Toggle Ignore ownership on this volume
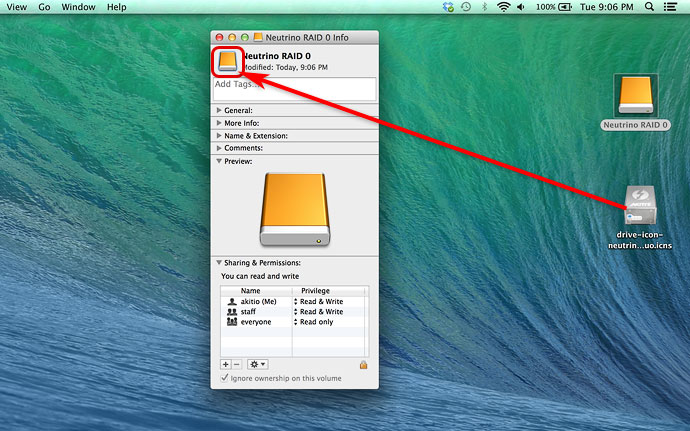 tap(224, 378)
